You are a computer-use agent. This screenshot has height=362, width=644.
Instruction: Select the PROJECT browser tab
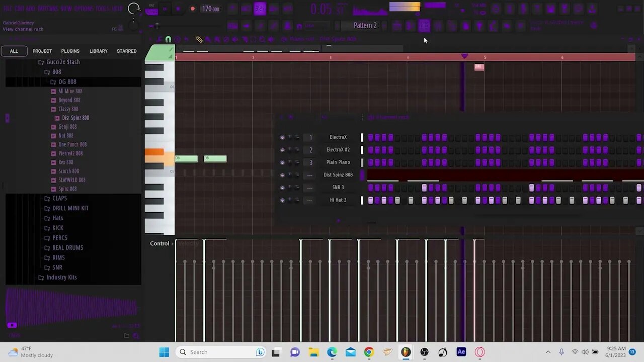pos(42,51)
